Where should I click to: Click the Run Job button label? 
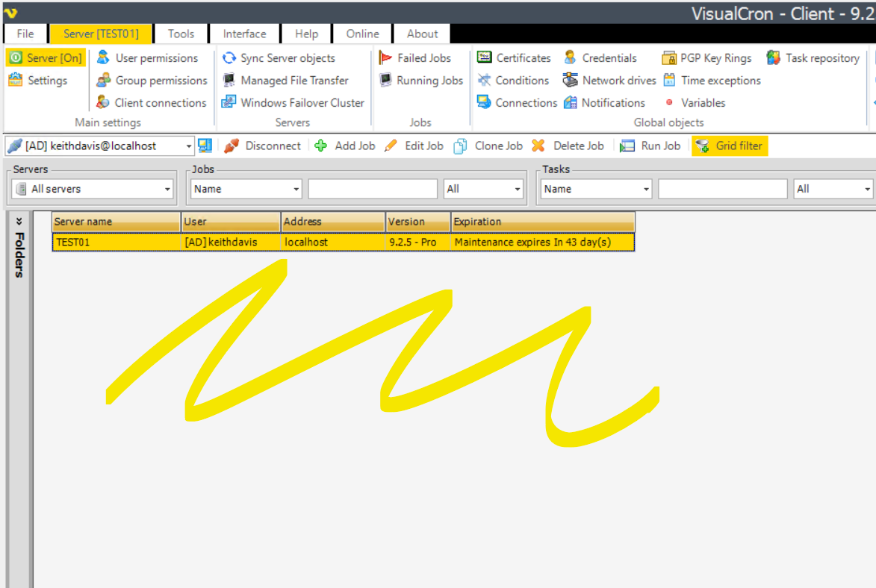point(661,146)
